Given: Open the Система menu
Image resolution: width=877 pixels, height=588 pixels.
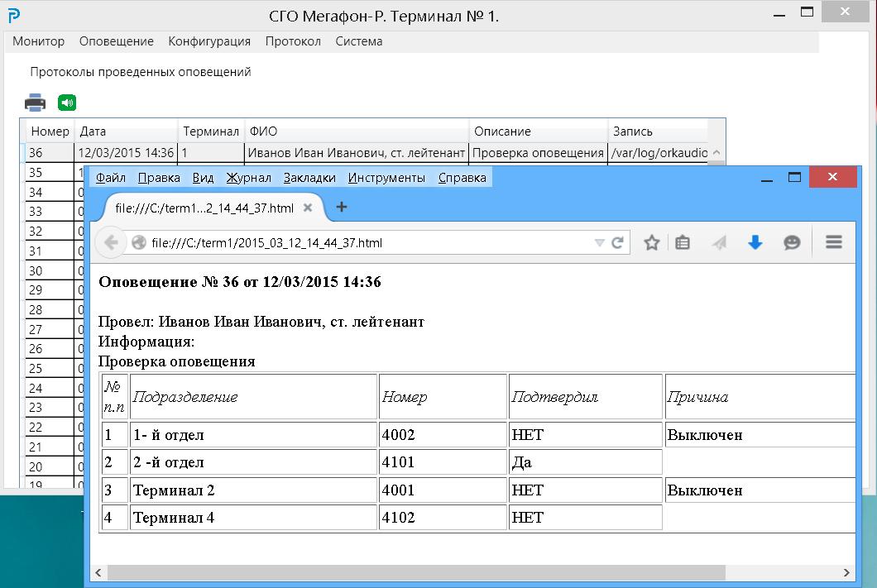Looking at the screenshot, I should pos(359,41).
